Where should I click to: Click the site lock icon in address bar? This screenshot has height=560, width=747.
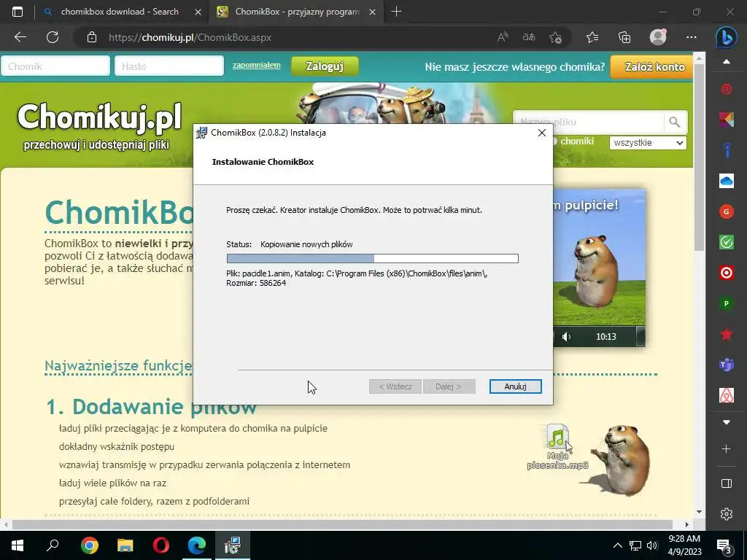(x=92, y=37)
